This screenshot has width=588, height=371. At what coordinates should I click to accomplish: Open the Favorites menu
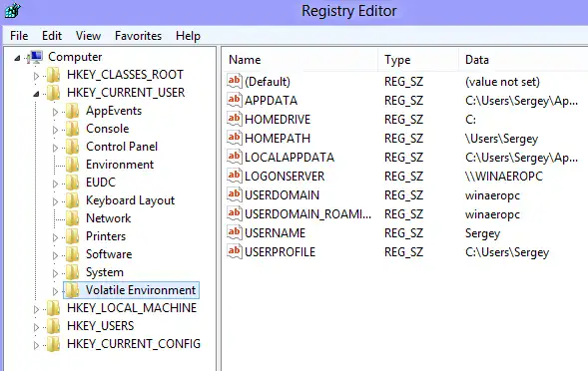138,36
